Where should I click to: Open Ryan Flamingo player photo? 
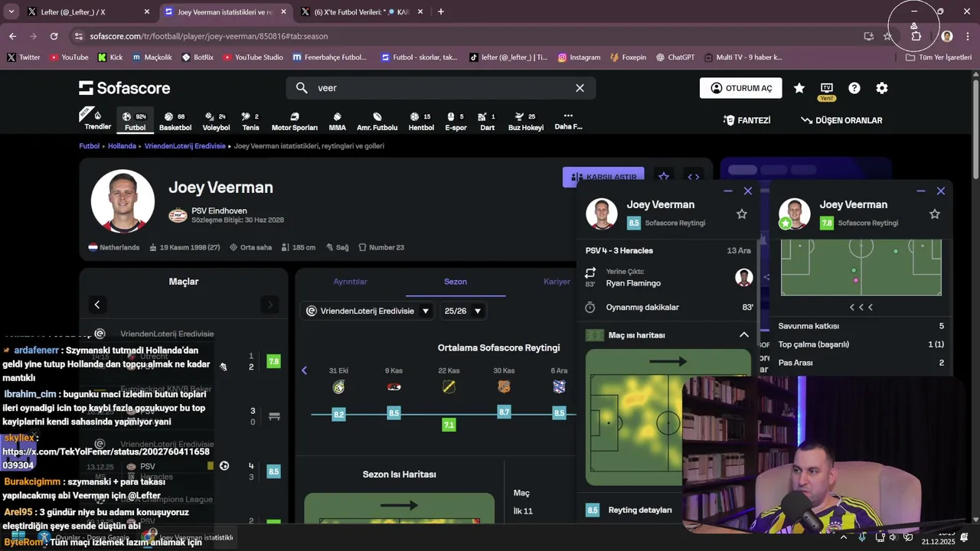(744, 277)
